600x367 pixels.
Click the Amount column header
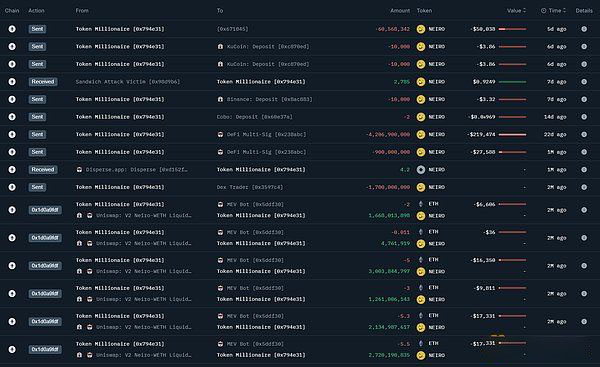point(400,11)
